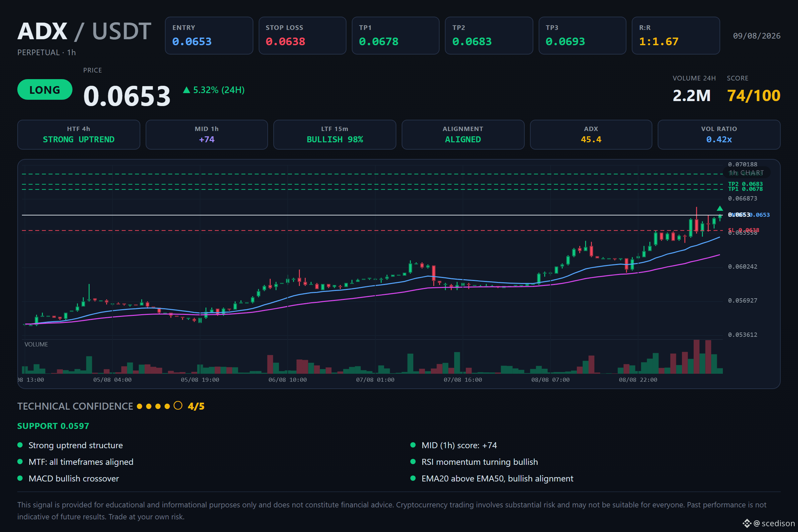Open the ENTRY 0.0653 card
Image resolution: width=798 pixels, height=532 pixels.
tap(209, 36)
